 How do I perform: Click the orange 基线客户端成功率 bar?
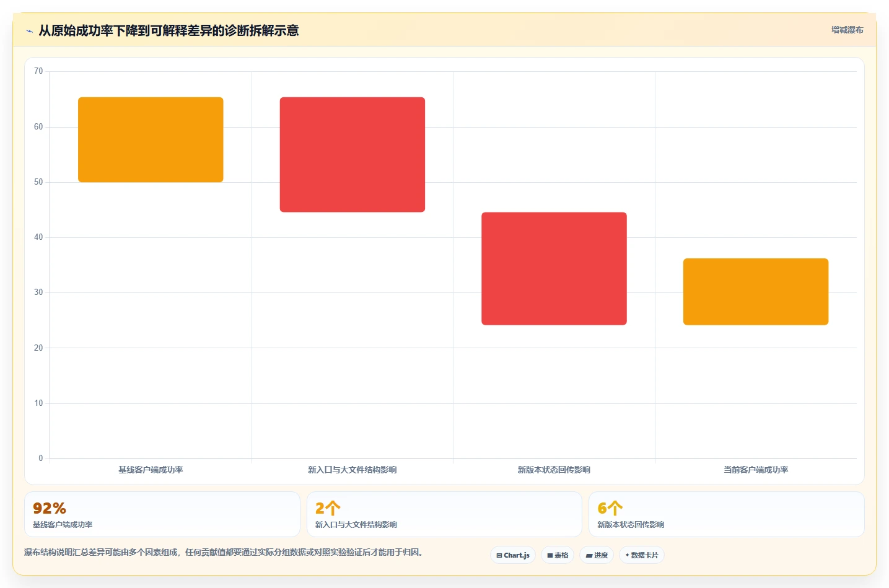[151, 139]
